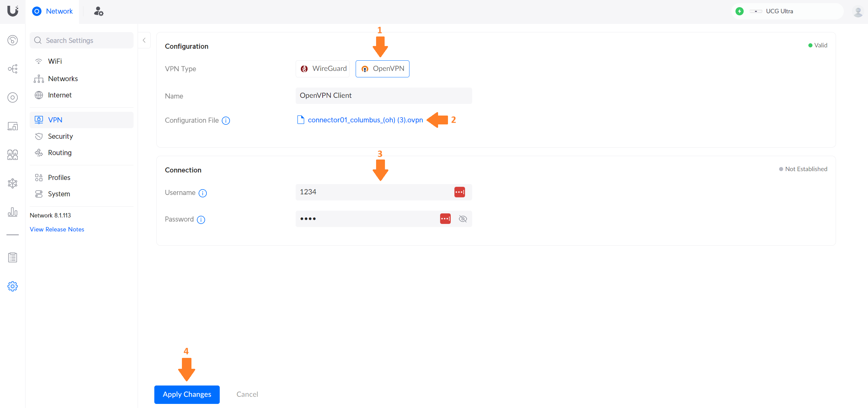Open the Internet settings section
868x408 pixels.
tap(81, 95)
